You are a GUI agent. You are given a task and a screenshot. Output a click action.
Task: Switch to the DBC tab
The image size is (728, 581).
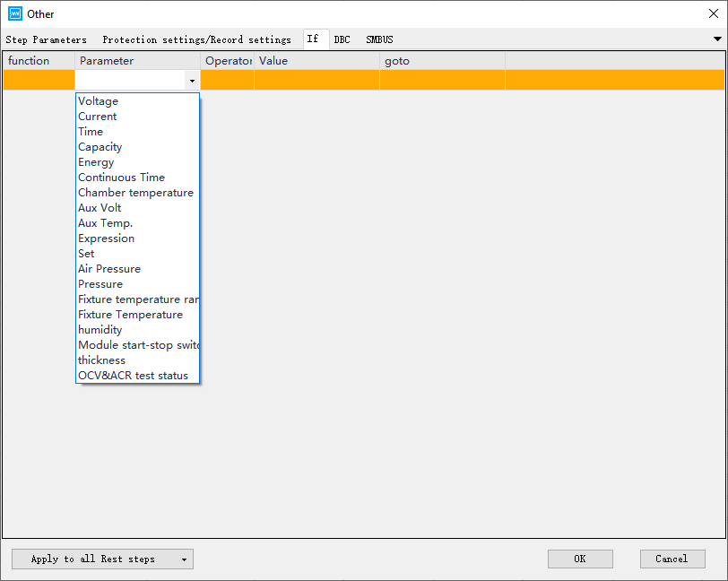pyautogui.click(x=342, y=39)
